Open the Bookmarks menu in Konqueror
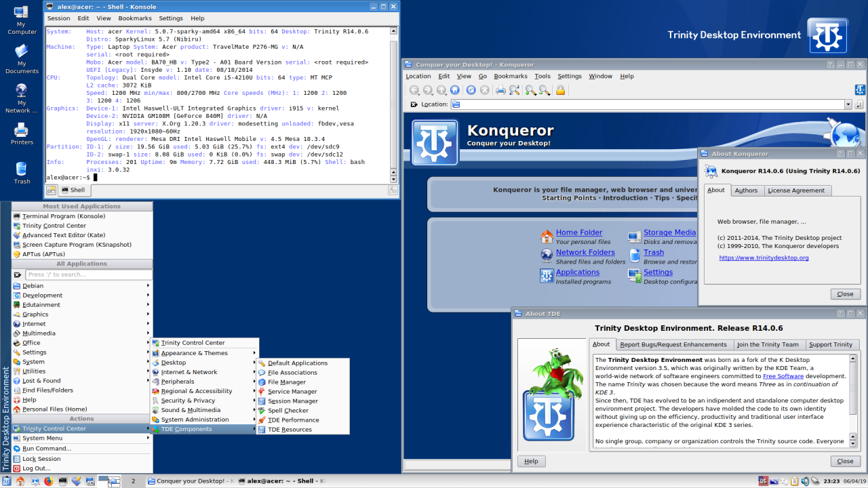This screenshot has height=488, width=868. tap(511, 77)
